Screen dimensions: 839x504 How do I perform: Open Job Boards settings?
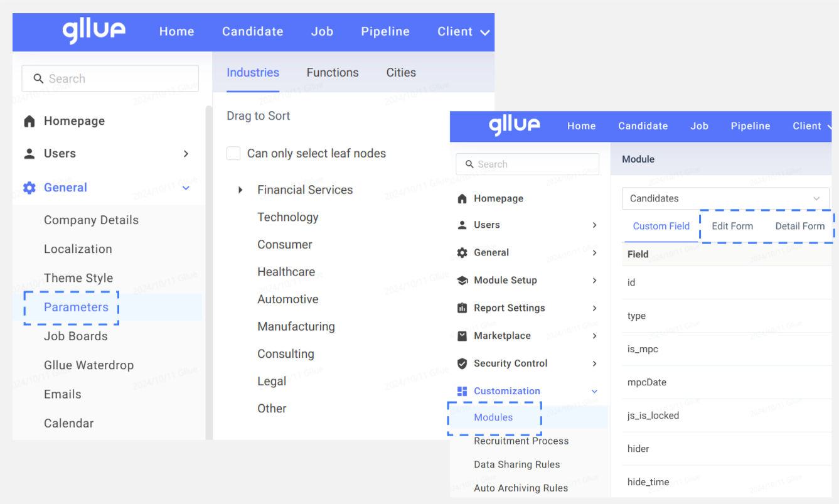pos(75,336)
